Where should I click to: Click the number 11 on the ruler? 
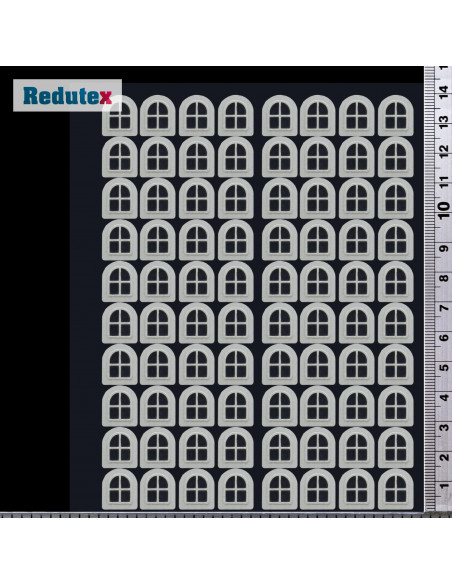(444, 182)
